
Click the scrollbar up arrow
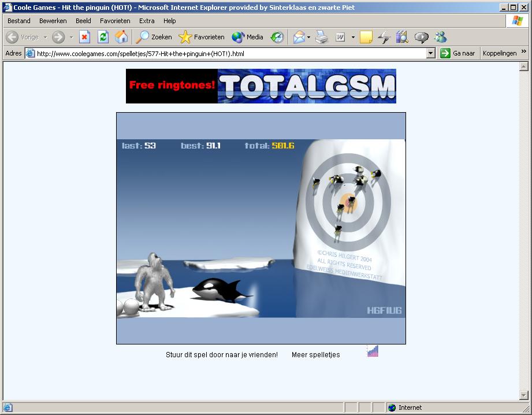(x=523, y=66)
